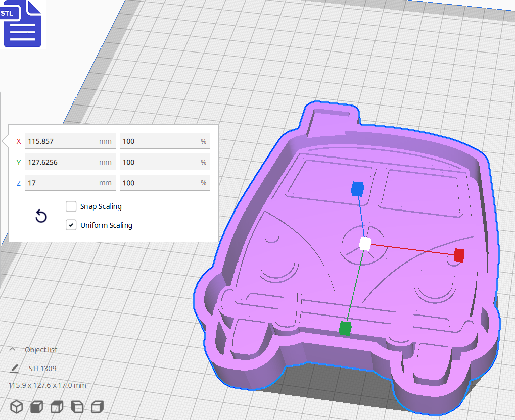Screen dimensions: 515x420
Task: Open the STL file thumbnail in the corner
Action: click(x=22, y=24)
